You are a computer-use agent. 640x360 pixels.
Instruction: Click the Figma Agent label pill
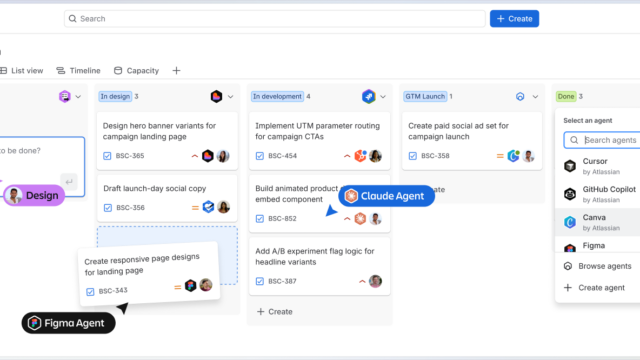[69, 323]
